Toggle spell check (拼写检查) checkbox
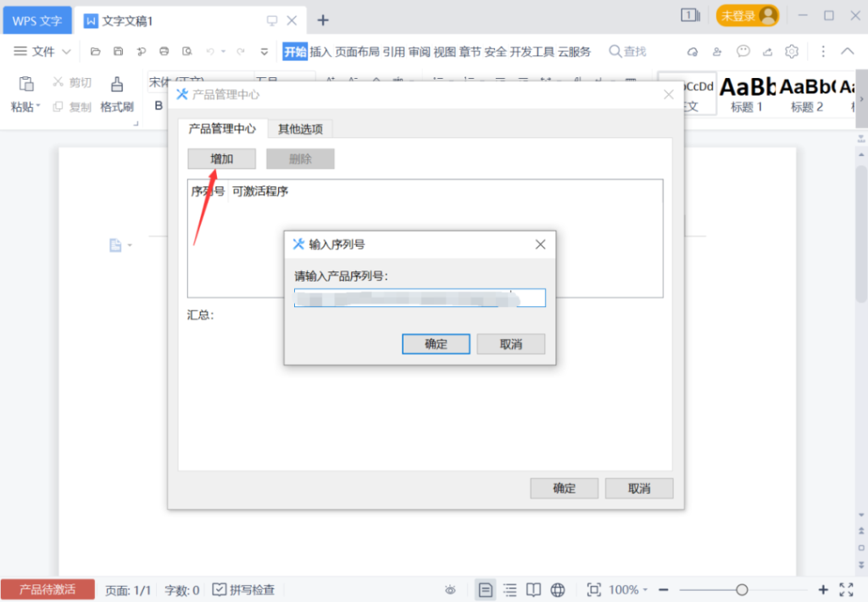 243,590
